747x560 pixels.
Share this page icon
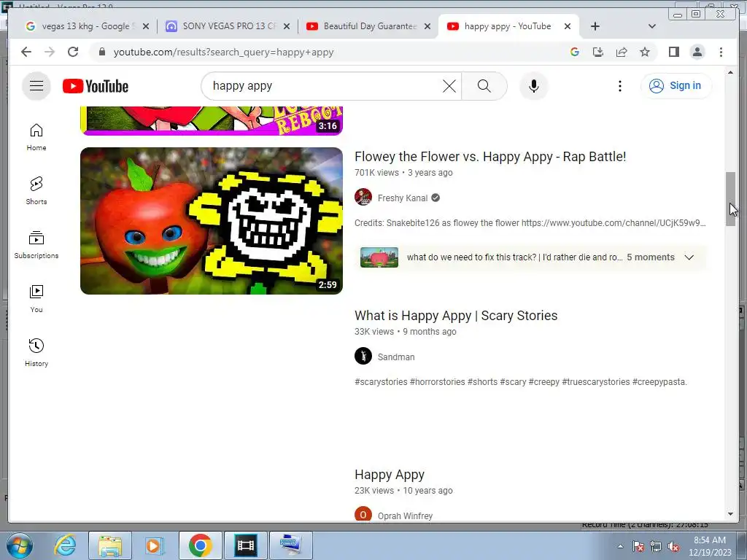pos(622,52)
